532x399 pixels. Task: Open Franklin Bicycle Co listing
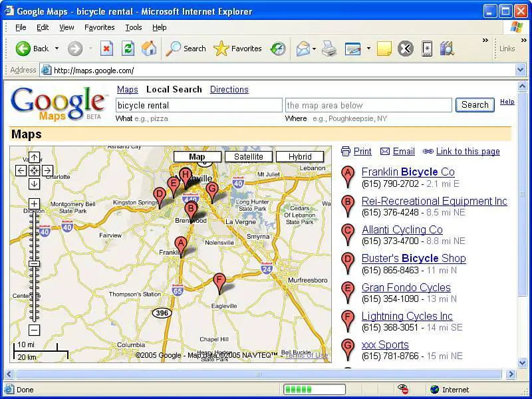coord(408,172)
